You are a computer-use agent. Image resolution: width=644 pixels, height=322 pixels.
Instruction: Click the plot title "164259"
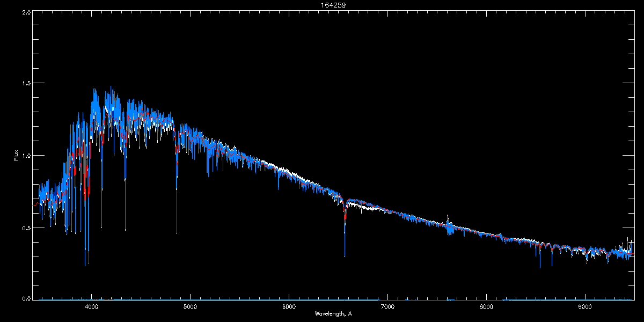[333, 5]
